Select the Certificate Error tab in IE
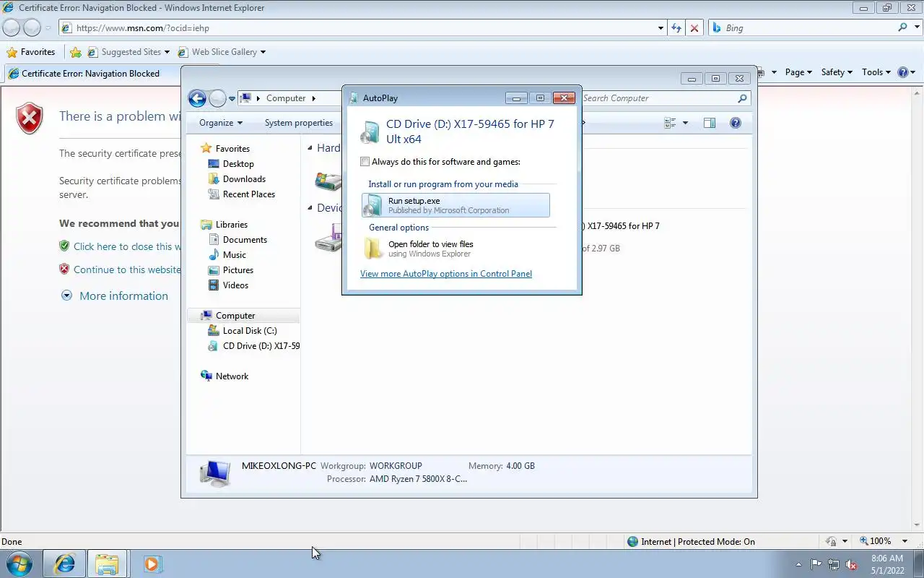This screenshot has height=578, width=924. coord(92,73)
